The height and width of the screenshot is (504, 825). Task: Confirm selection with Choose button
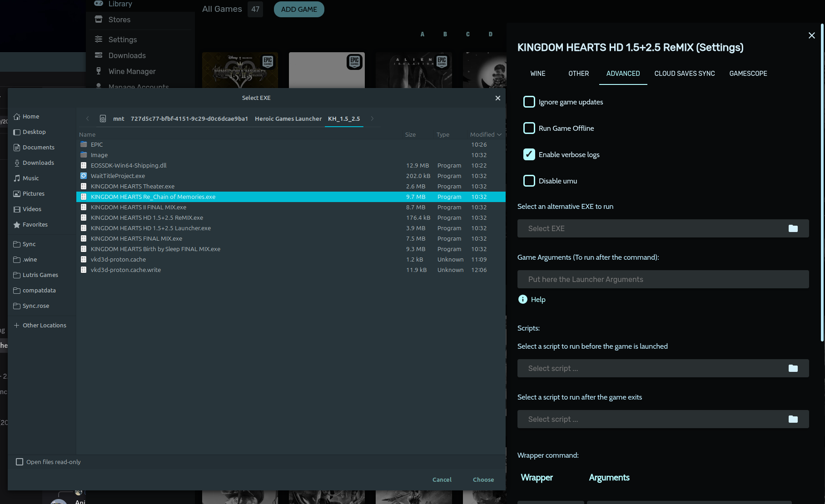(x=483, y=479)
